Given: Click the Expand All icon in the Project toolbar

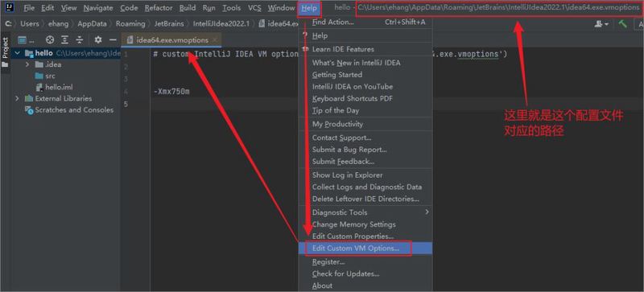Looking at the screenshot, I should tap(65, 40).
